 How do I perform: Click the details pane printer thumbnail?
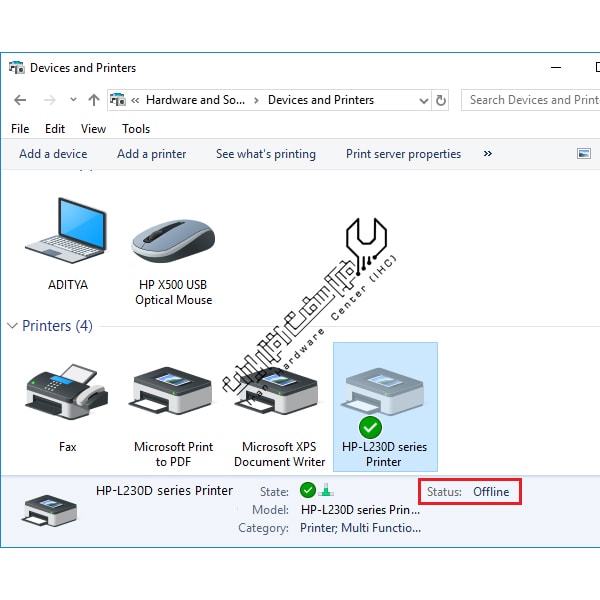click(49, 510)
